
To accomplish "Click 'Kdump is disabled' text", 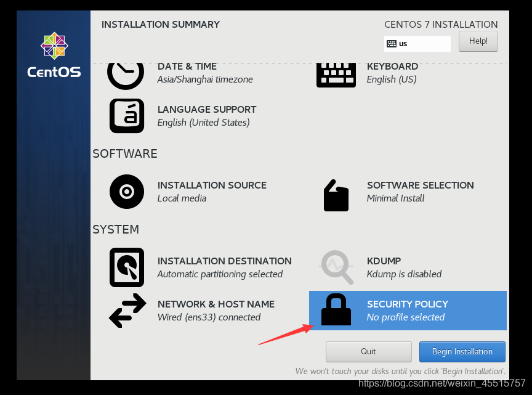I will point(404,274).
